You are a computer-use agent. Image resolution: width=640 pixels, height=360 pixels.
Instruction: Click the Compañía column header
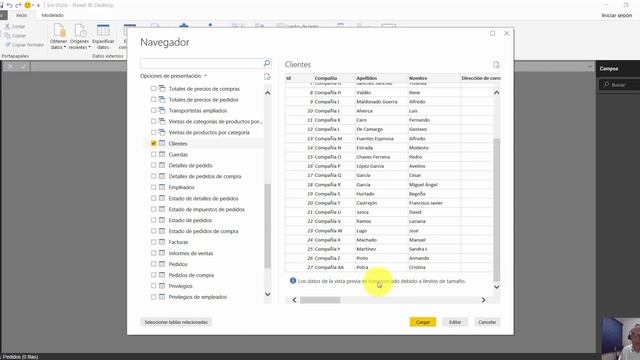click(334, 78)
